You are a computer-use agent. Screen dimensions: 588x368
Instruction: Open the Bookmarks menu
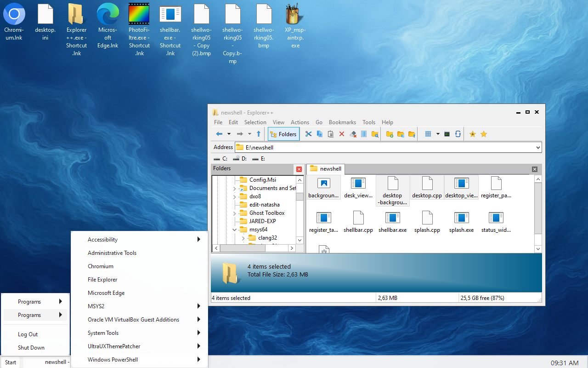click(342, 122)
